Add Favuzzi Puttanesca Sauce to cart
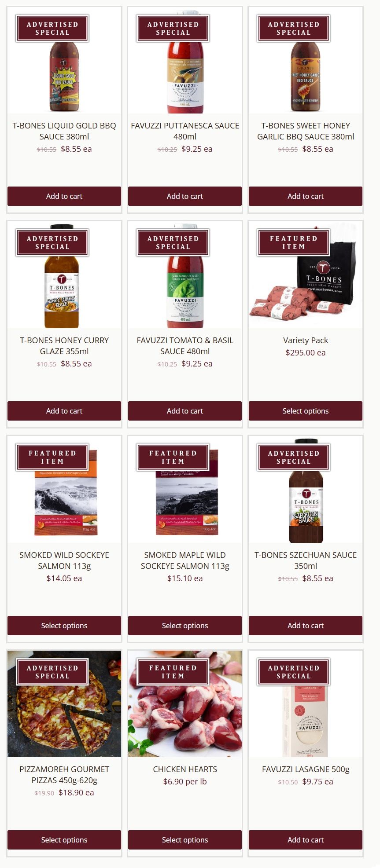The image size is (380, 868). point(185,196)
